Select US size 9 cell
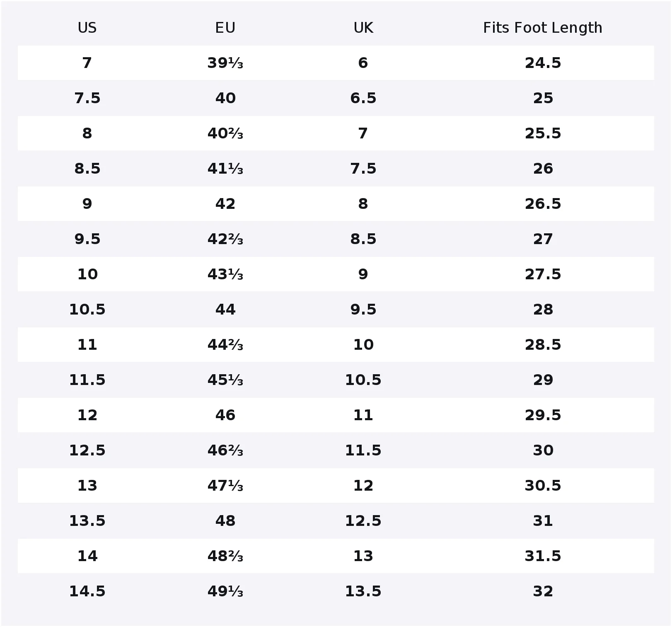The height and width of the screenshot is (627, 672). [87, 204]
